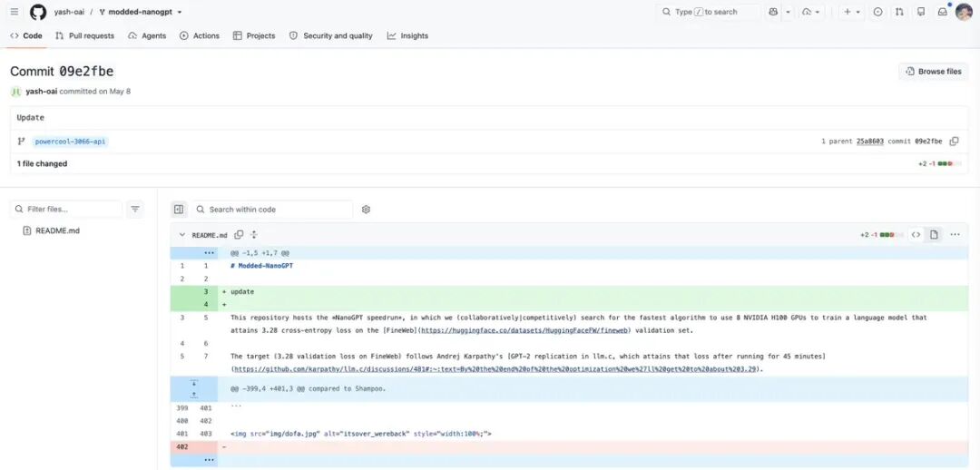This screenshot has height=470, width=980.
Task: Click the deleted line 402 row
Action: 569,447
